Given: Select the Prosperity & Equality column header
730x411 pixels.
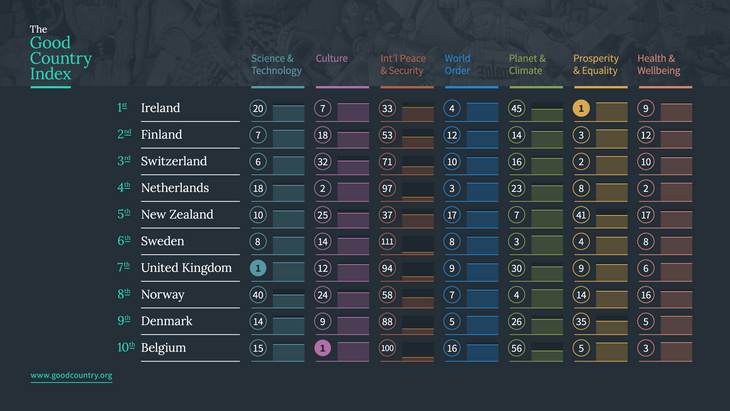Looking at the screenshot, I should coord(596,64).
